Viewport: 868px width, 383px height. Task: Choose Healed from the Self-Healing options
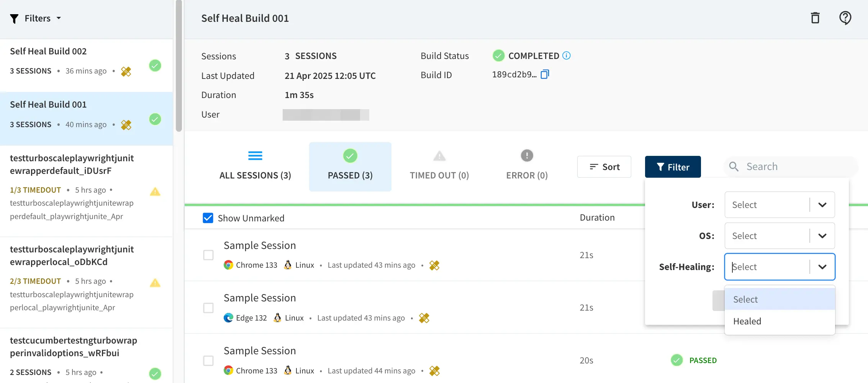click(x=747, y=321)
